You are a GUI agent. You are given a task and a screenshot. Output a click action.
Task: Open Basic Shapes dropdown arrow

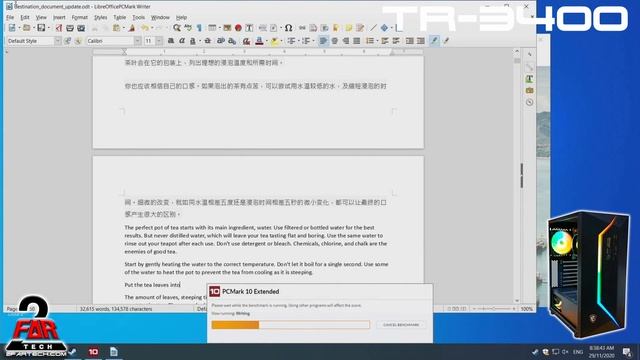point(391,28)
